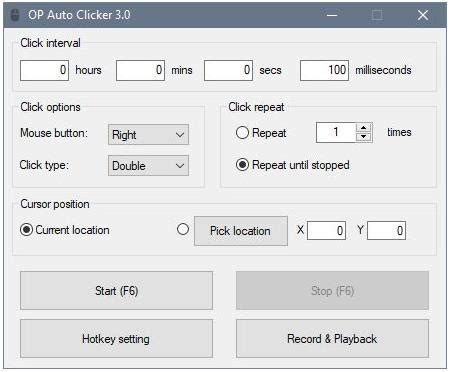Viewport: 451px width, 372px height.
Task: Click the Pick location button
Action: (241, 231)
